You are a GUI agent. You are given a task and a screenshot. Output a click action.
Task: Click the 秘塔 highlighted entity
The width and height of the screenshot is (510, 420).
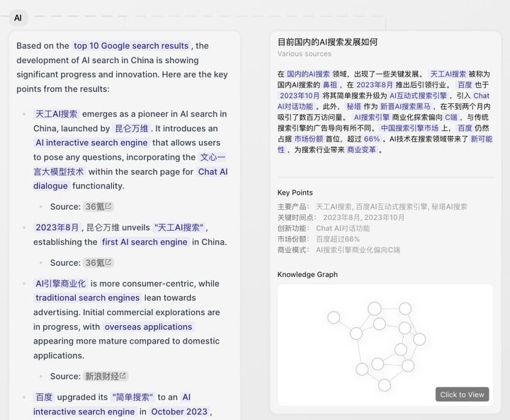353,106
